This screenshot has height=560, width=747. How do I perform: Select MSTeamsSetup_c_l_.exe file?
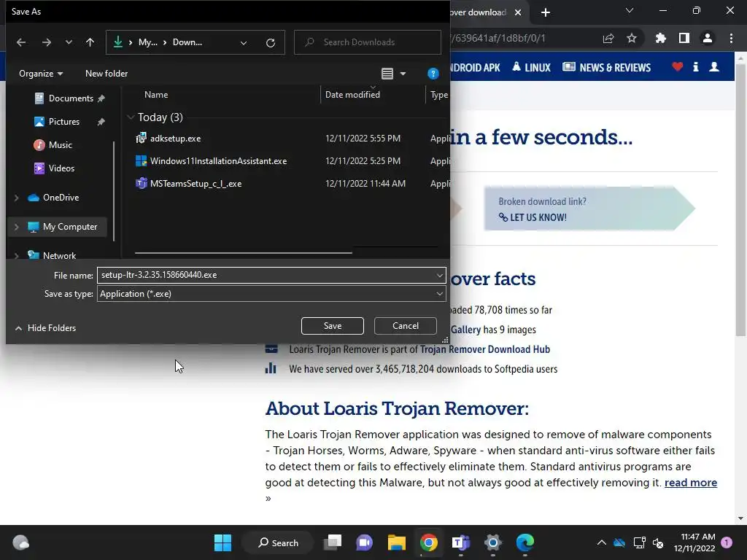click(x=196, y=184)
